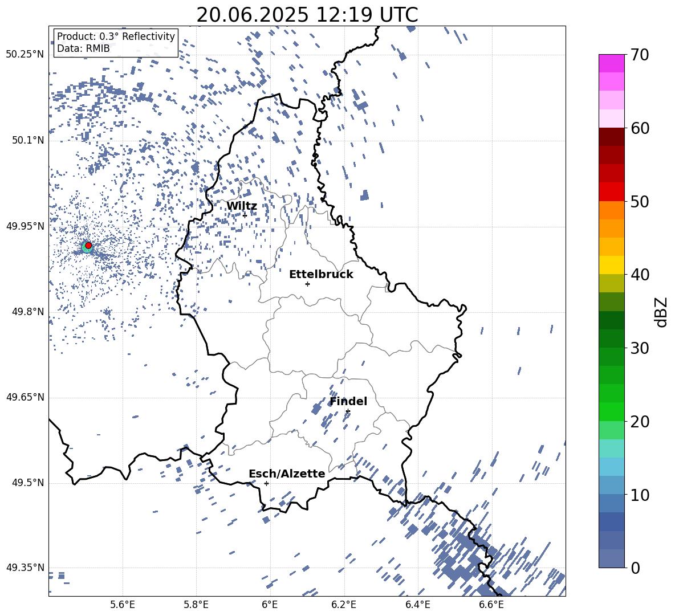Click the timestamp title 20.06.2025 12:19 UTC
This screenshot has width=675, height=616.
tap(307, 15)
